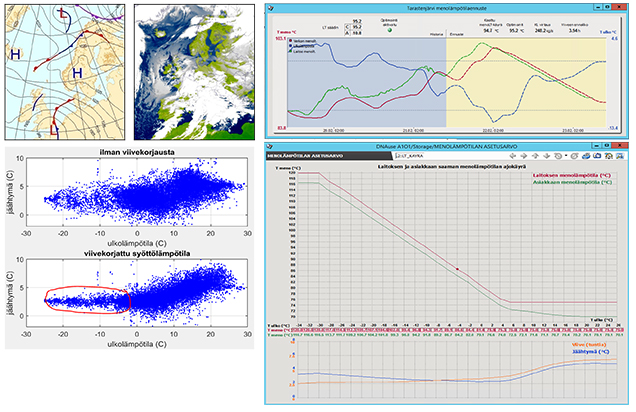Image resolution: width=636 pixels, height=412 pixels.
Task: Click the DNAuse window's title bar app icon
Action: pos(268,147)
